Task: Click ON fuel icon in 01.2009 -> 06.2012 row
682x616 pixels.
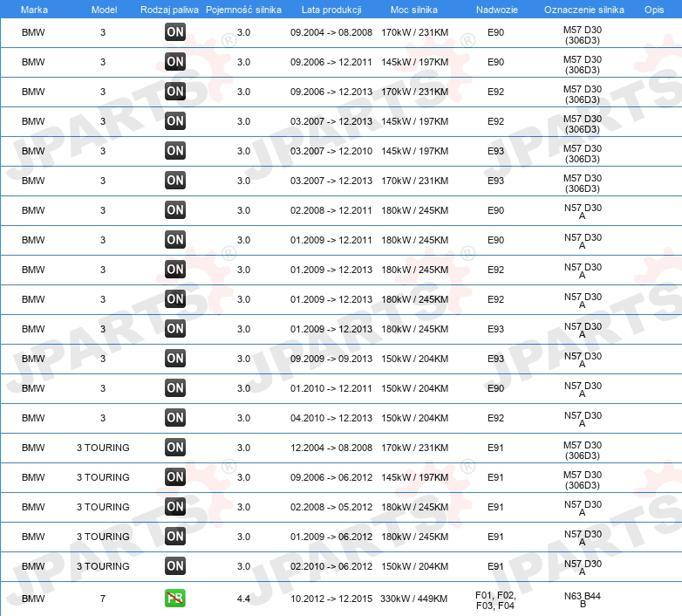Action: 175,537
